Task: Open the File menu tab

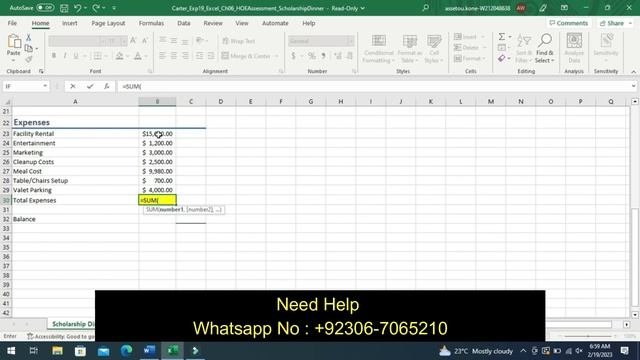Action: (12, 23)
